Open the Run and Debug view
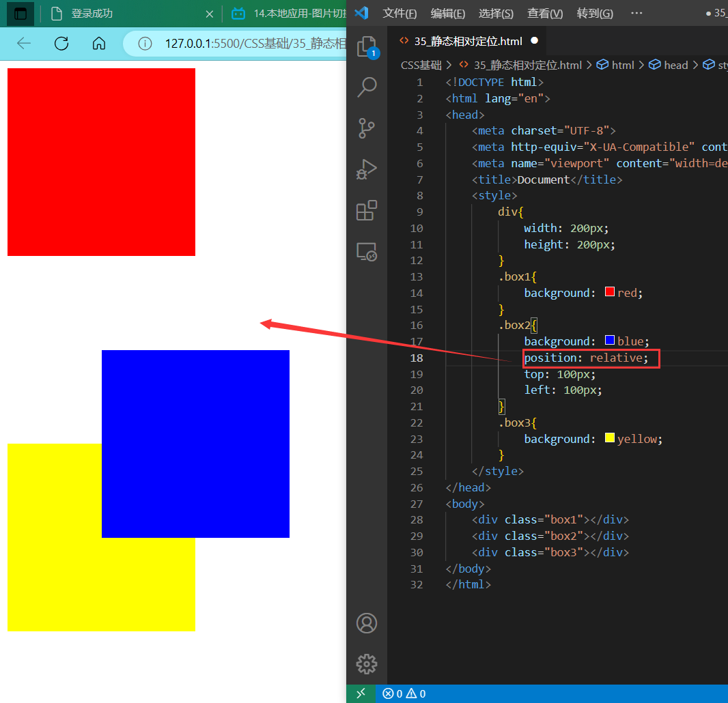 click(x=367, y=169)
